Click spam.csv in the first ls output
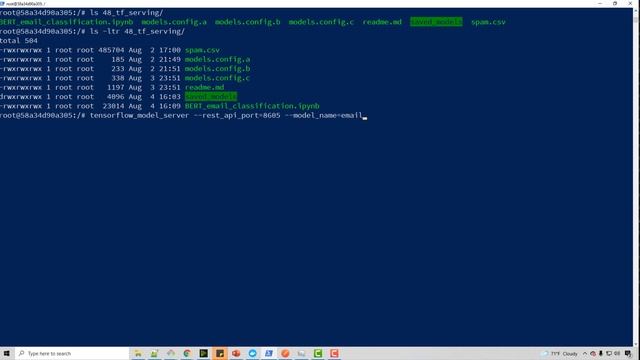 click(489, 22)
